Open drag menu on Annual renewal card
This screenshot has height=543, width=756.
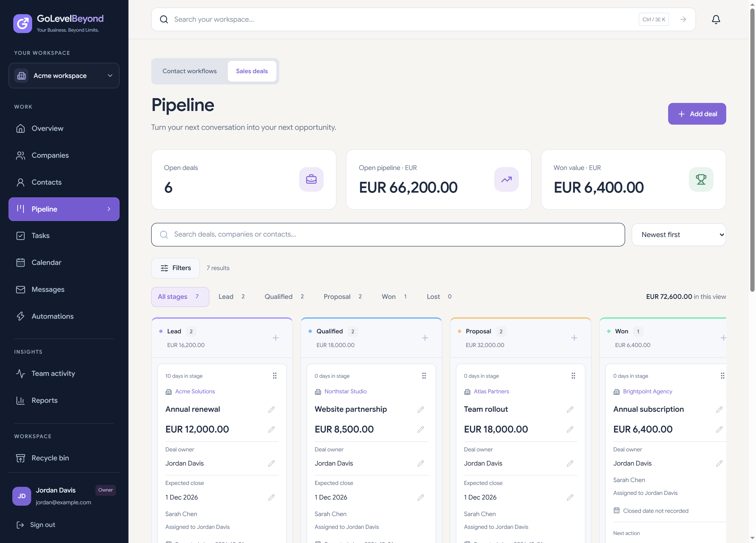point(274,376)
